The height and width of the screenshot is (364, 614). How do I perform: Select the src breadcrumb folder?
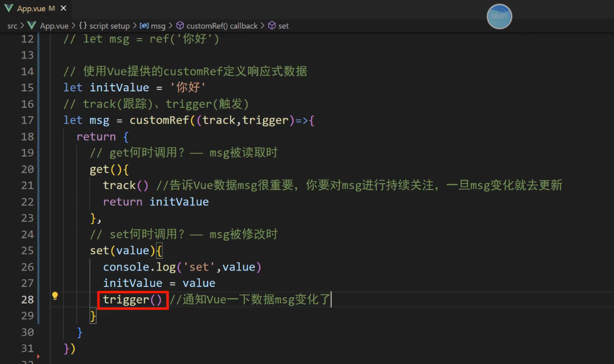[x=12, y=26]
